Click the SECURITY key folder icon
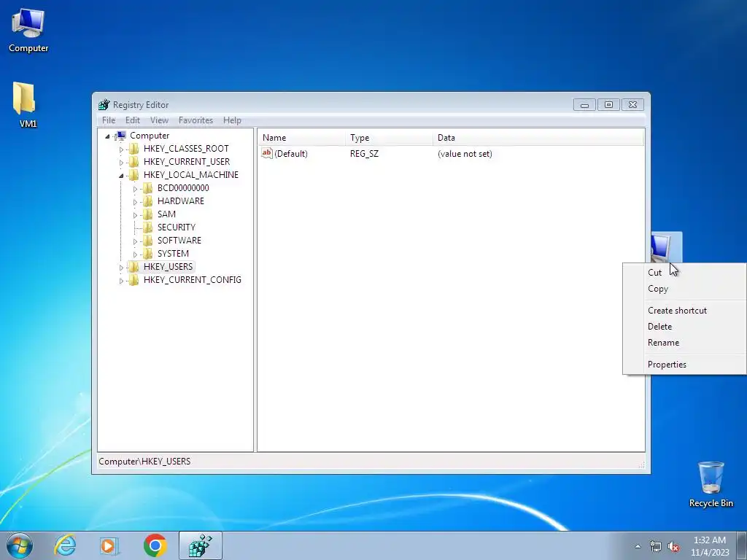The image size is (747, 560). (148, 227)
